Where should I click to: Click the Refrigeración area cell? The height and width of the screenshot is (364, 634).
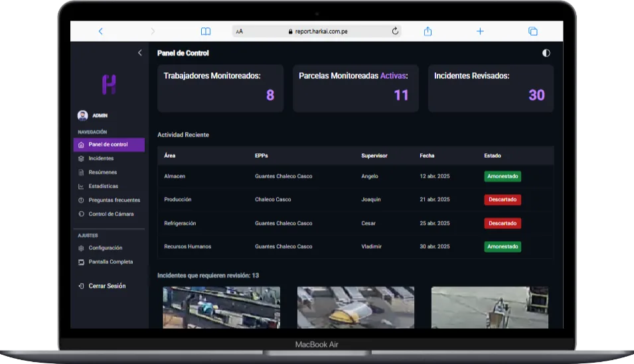point(180,223)
